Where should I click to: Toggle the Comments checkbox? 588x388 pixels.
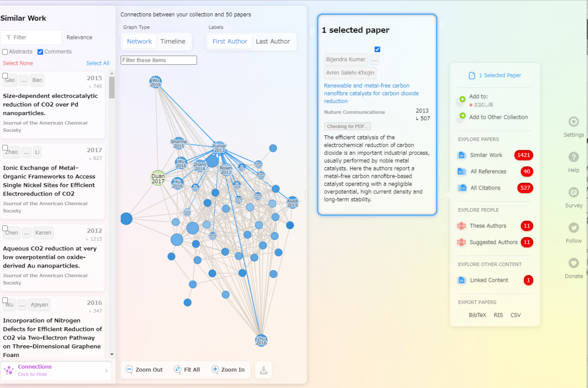40,52
